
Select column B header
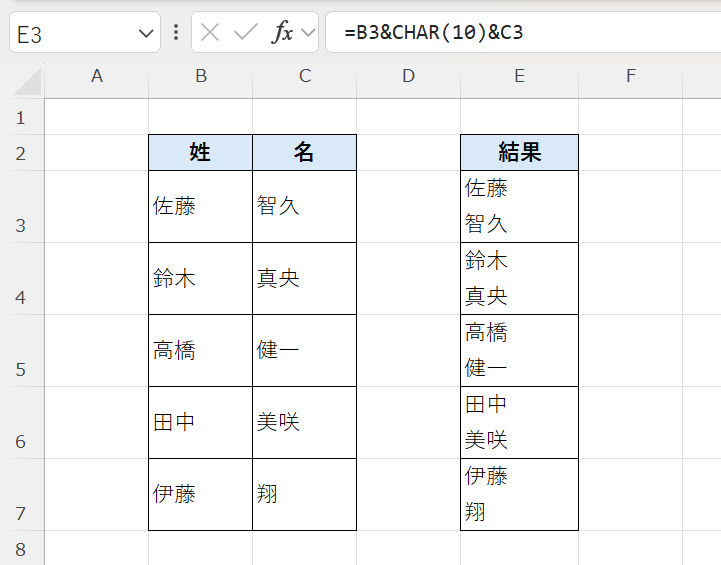tap(201, 76)
